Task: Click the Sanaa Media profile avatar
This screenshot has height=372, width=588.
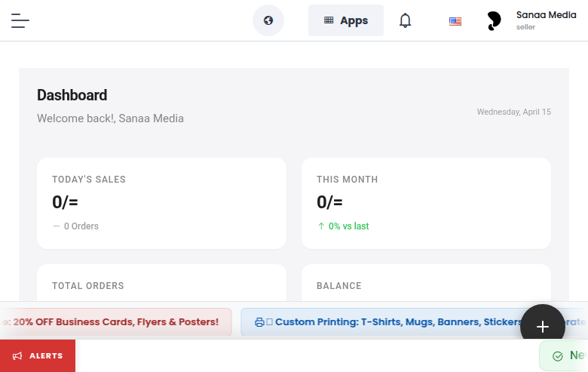Action: tap(494, 20)
